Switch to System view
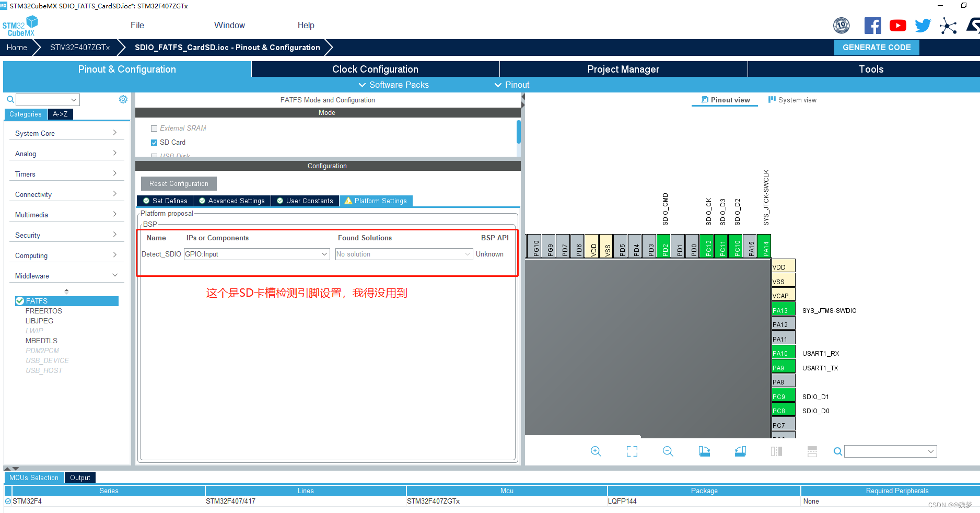The width and height of the screenshot is (980, 513). click(x=792, y=100)
